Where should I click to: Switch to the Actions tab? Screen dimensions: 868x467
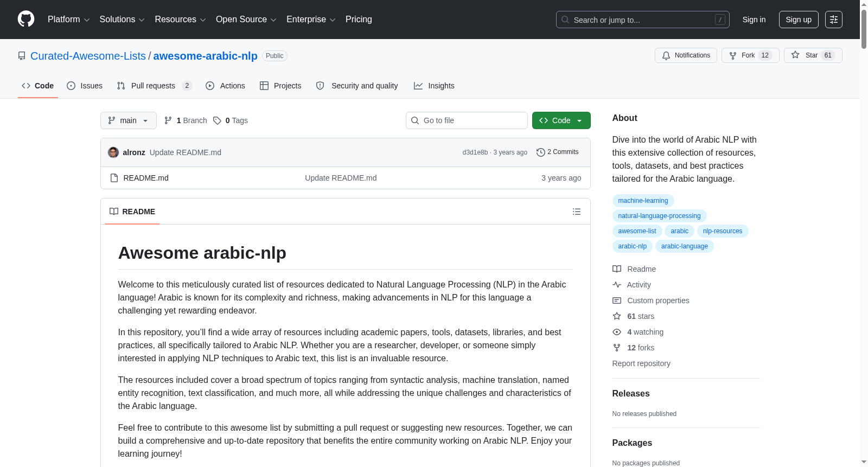pos(225,86)
